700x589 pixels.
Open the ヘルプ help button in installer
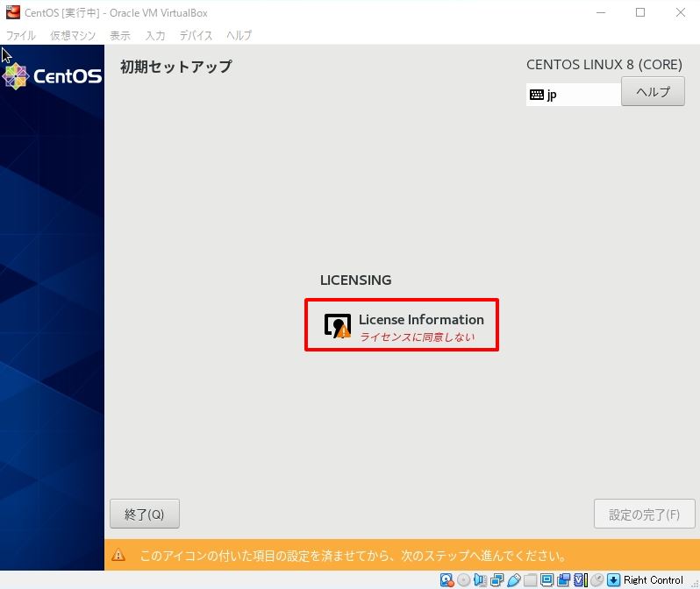coord(653,91)
